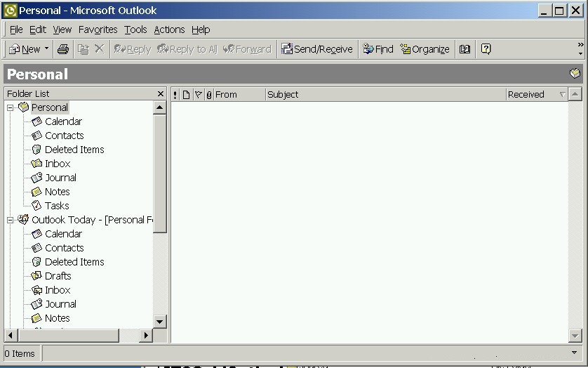Click the Print toolbar icon

coord(63,49)
